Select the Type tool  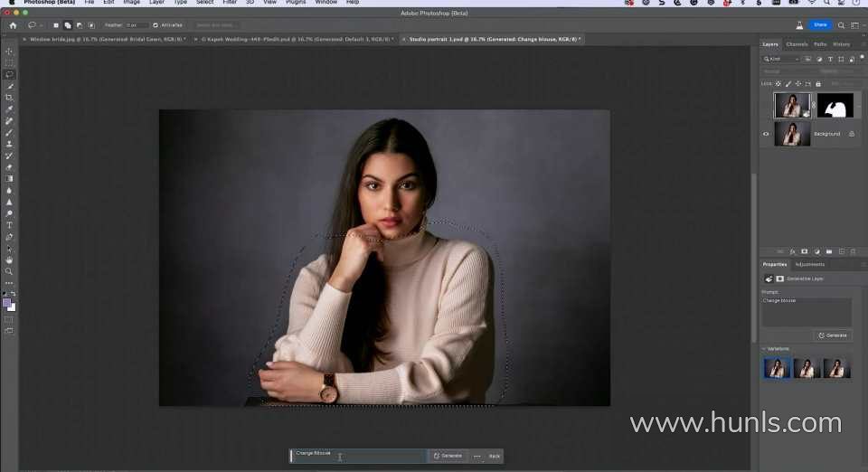(x=9, y=225)
